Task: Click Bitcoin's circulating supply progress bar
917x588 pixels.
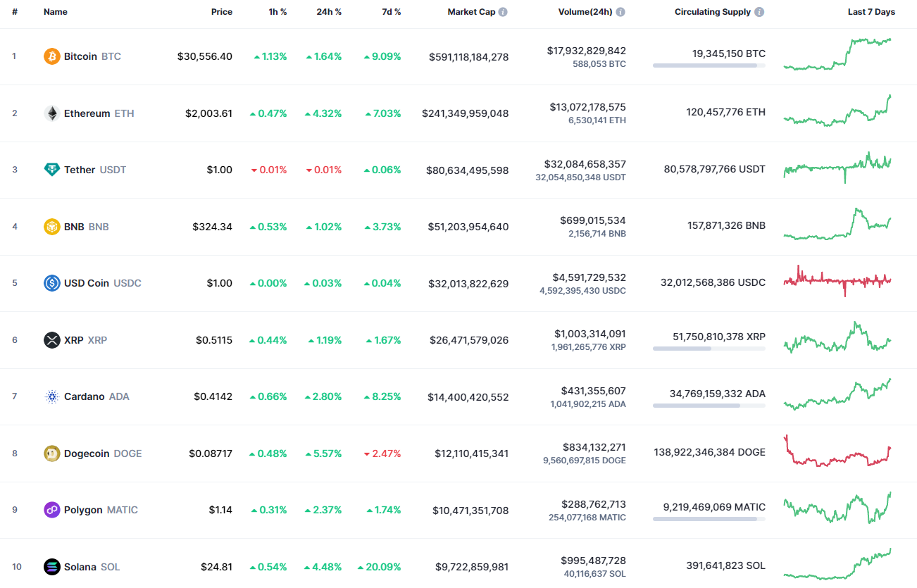Action: 709,65
